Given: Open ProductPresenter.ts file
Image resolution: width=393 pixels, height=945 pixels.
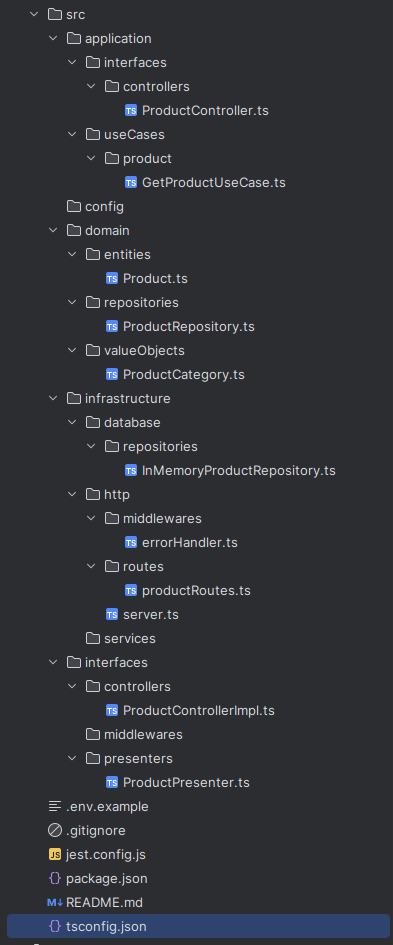Looking at the screenshot, I should [186, 782].
